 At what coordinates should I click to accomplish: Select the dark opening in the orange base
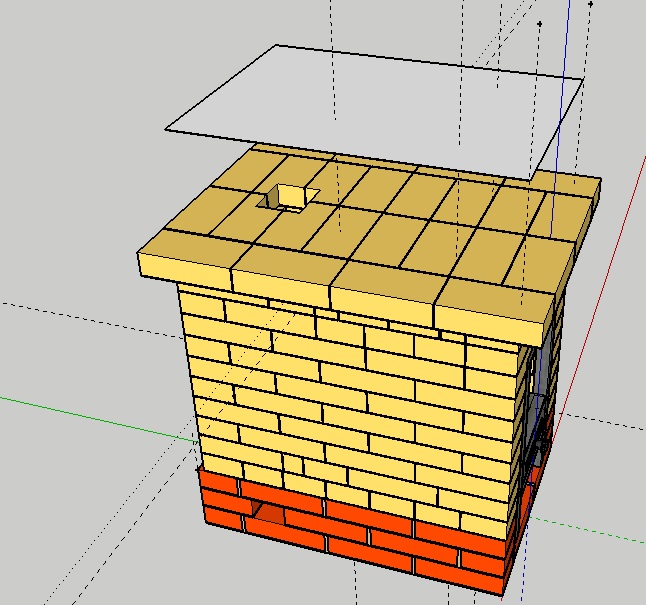[x=268, y=513]
